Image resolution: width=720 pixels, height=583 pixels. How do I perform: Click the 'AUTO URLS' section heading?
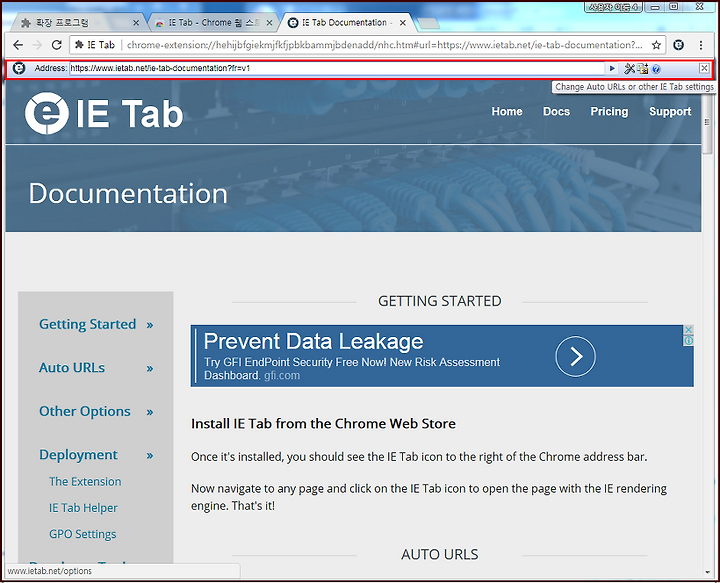coord(439,555)
